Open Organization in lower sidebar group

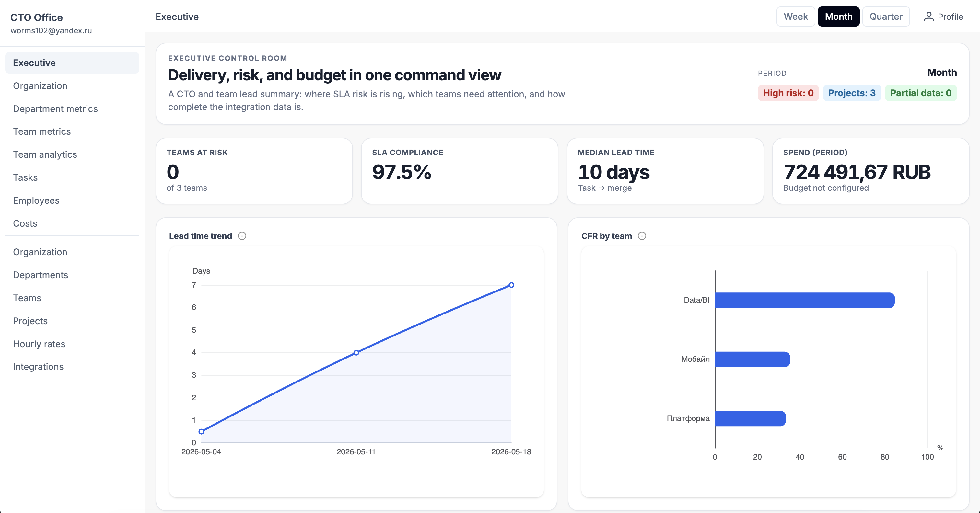tap(72, 252)
